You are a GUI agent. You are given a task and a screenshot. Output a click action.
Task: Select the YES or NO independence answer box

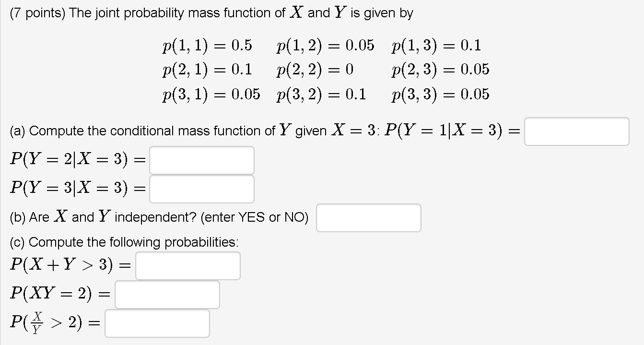[x=368, y=217]
